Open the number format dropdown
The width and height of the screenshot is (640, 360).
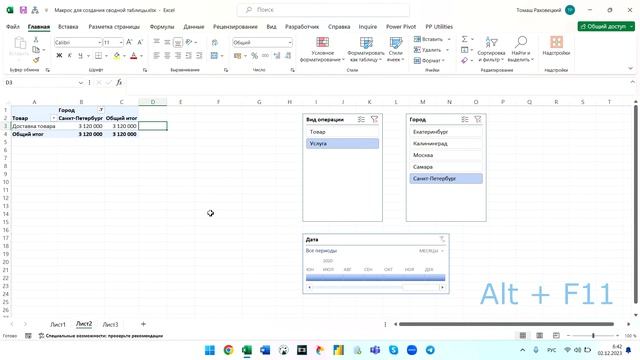[x=290, y=42]
